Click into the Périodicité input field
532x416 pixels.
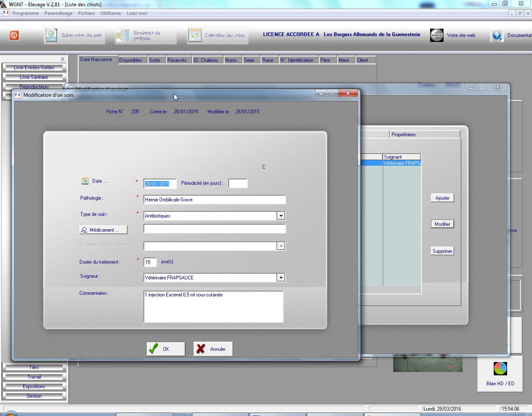coord(238,184)
